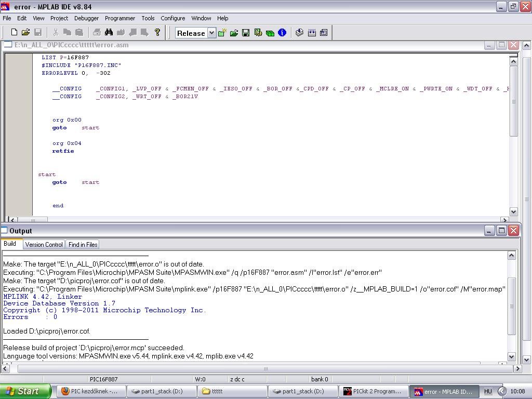
Task: Click the Build All icon
Action: (x=312, y=33)
